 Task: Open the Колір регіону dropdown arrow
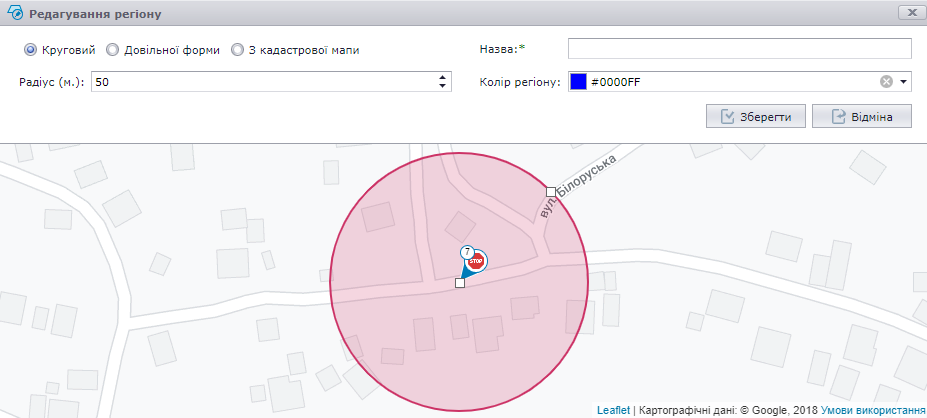903,82
